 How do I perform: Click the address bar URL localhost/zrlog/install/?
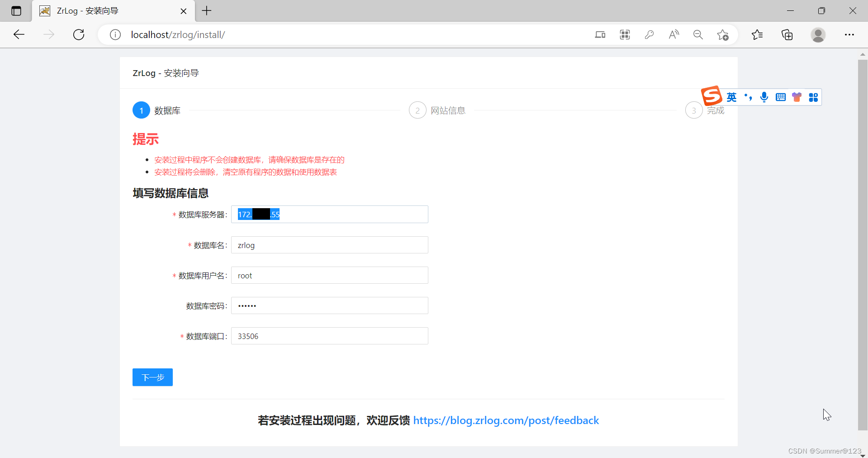point(178,34)
